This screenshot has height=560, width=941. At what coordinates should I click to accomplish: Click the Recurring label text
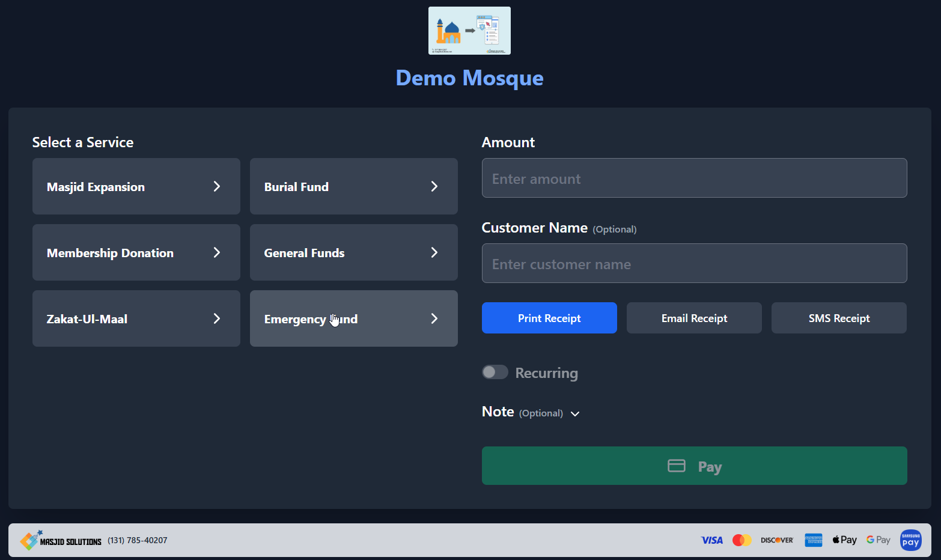[547, 373]
